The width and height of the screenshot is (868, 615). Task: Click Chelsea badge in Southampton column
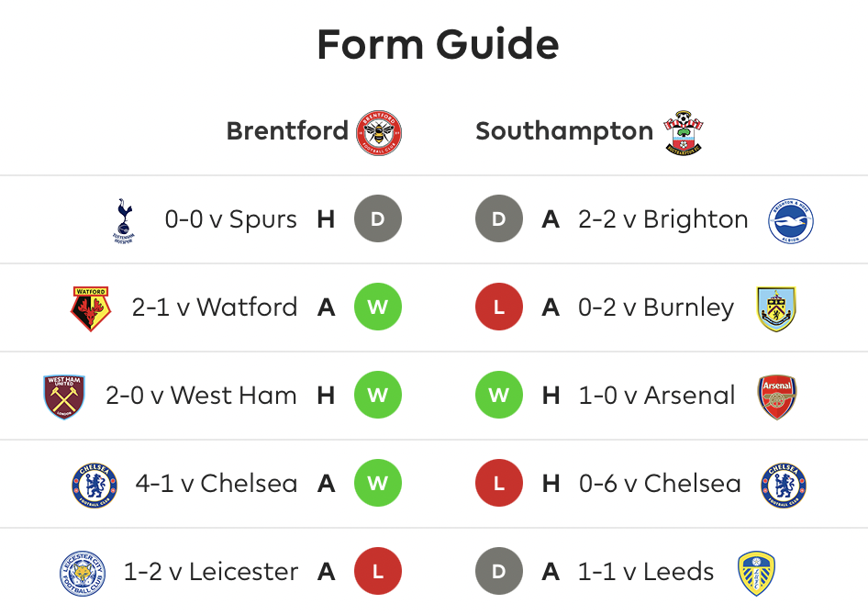click(x=784, y=485)
